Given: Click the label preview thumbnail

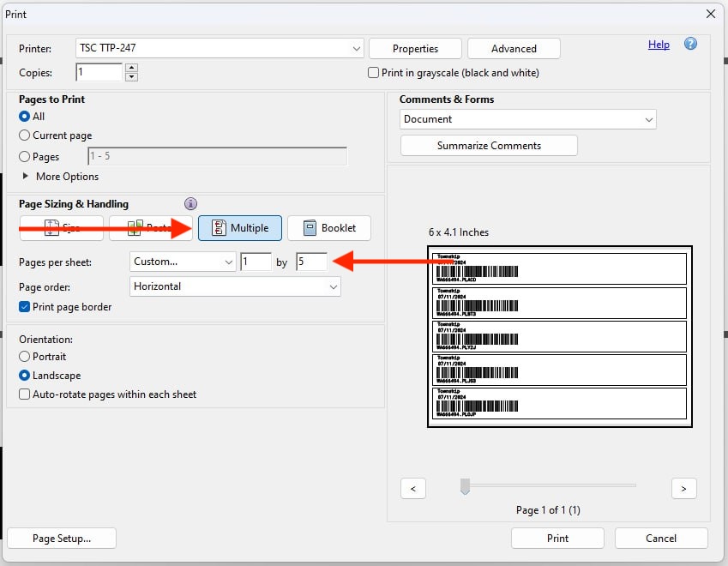Looking at the screenshot, I should (x=559, y=336).
